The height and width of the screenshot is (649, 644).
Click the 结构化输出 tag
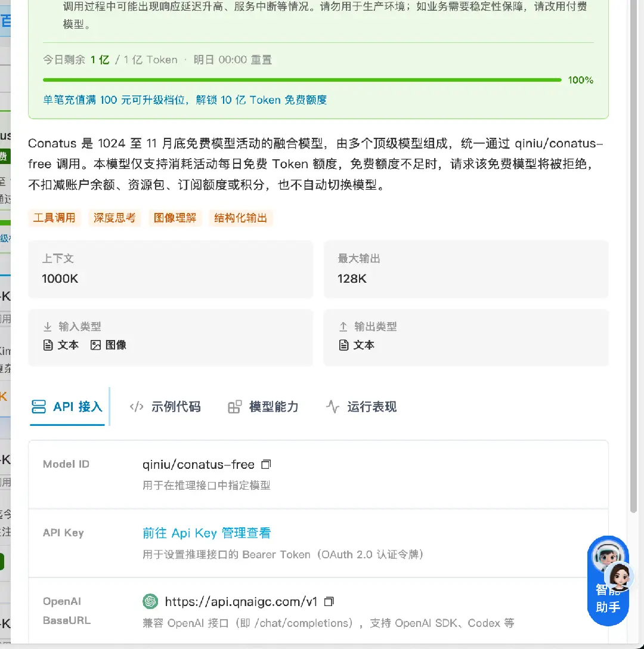click(240, 218)
